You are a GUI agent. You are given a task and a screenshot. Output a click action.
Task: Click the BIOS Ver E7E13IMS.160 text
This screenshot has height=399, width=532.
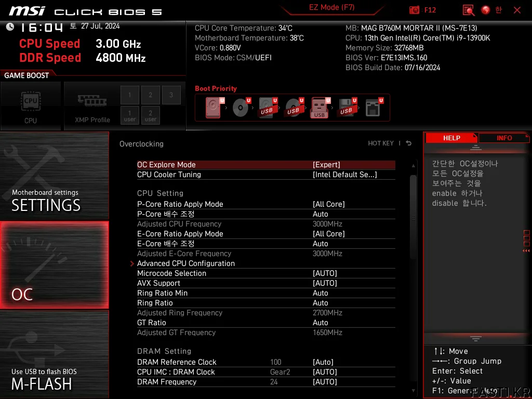386,58
